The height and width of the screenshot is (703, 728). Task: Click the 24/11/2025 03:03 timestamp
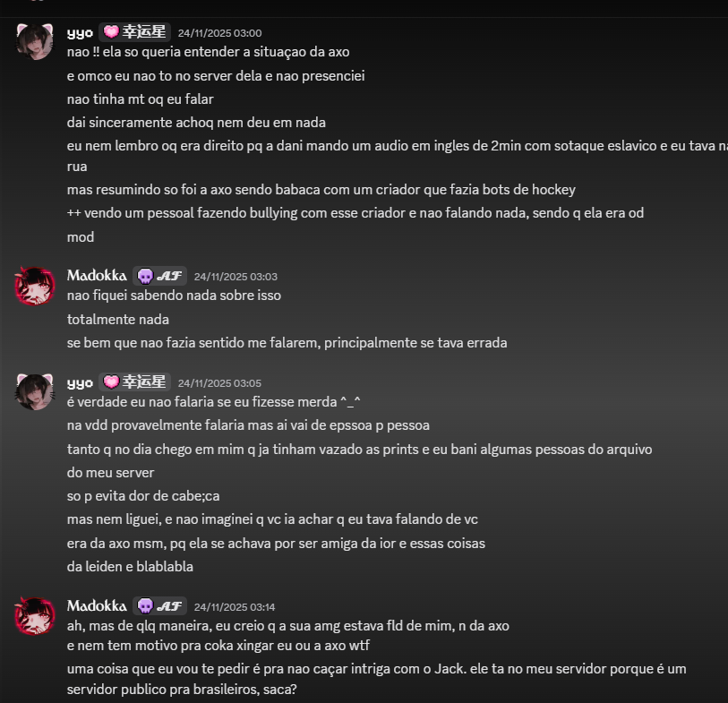(x=236, y=277)
